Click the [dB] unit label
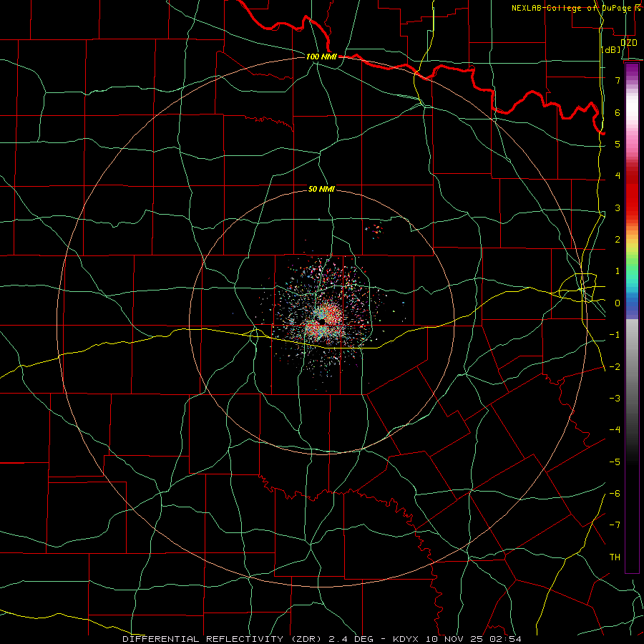The width and height of the screenshot is (644, 644). coord(611,50)
